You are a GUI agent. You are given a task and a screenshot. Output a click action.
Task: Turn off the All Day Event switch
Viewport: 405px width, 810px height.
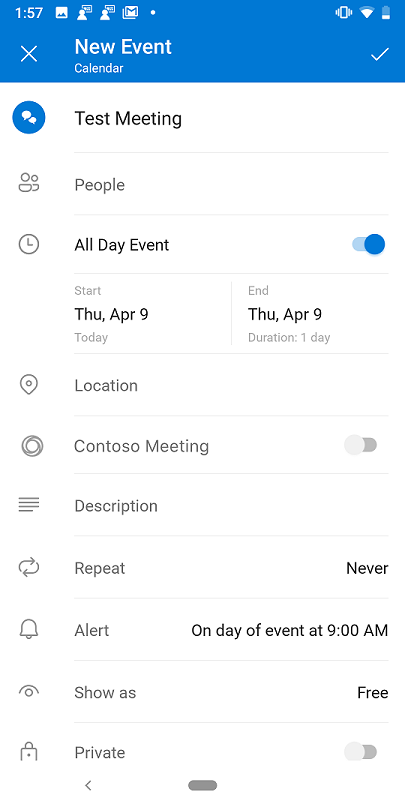[x=369, y=244]
